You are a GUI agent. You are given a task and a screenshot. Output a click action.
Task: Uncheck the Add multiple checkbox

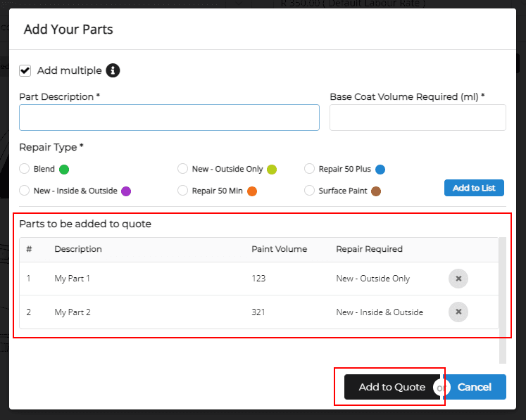pyautogui.click(x=25, y=70)
